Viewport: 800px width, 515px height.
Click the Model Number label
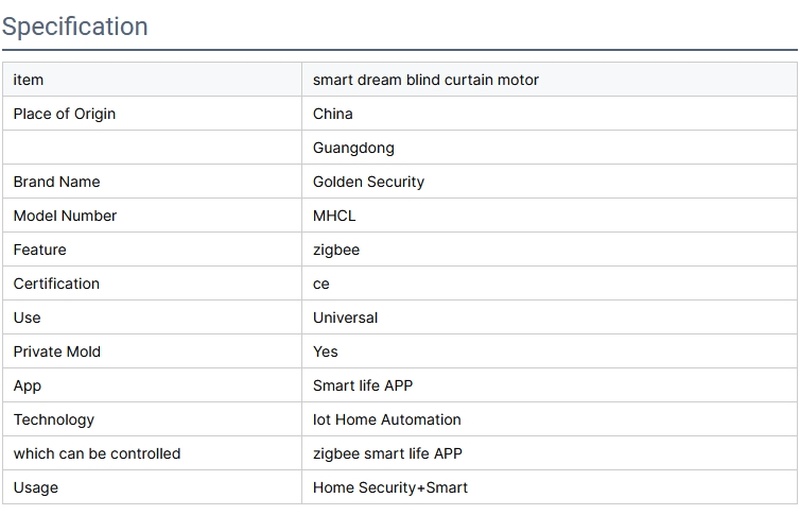(65, 216)
